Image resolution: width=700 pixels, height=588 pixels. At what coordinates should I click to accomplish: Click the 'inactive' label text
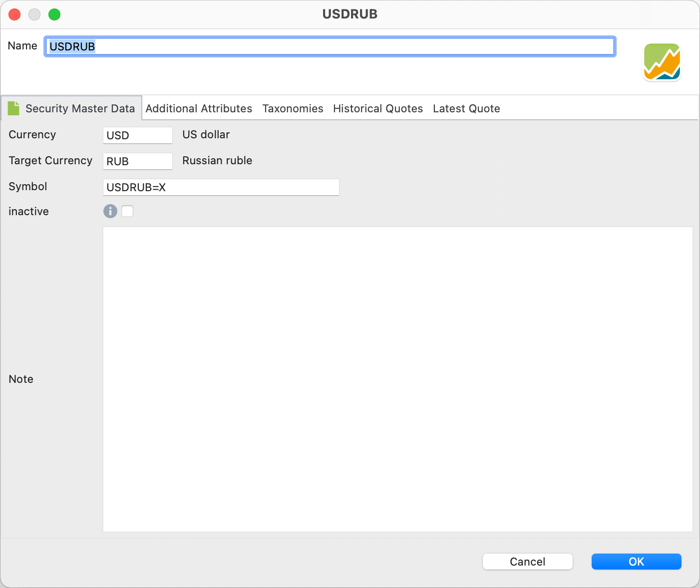pos(28,212)
